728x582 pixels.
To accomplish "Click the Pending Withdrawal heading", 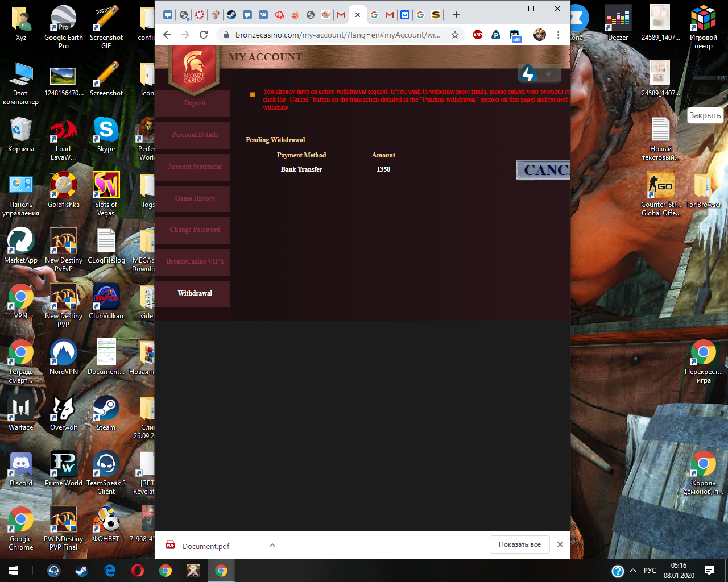I will point(275,140).
